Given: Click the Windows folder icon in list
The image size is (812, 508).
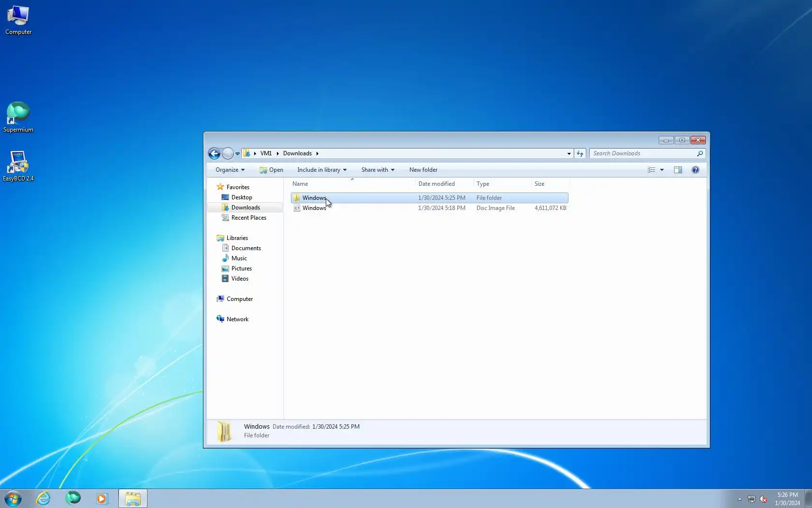Looking at the screenshot, I should pos(297,198).
